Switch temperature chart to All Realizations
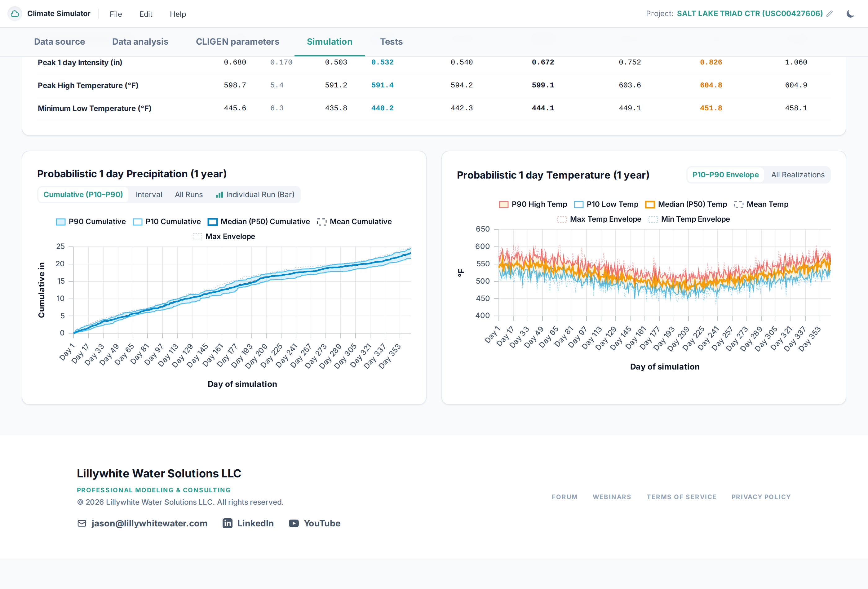 (x=797, y=175)
